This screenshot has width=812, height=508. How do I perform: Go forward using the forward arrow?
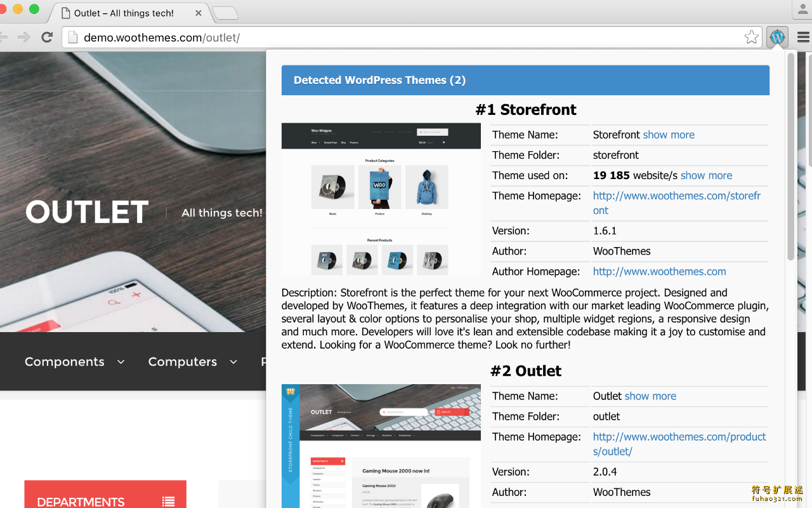tap(23, 37)
